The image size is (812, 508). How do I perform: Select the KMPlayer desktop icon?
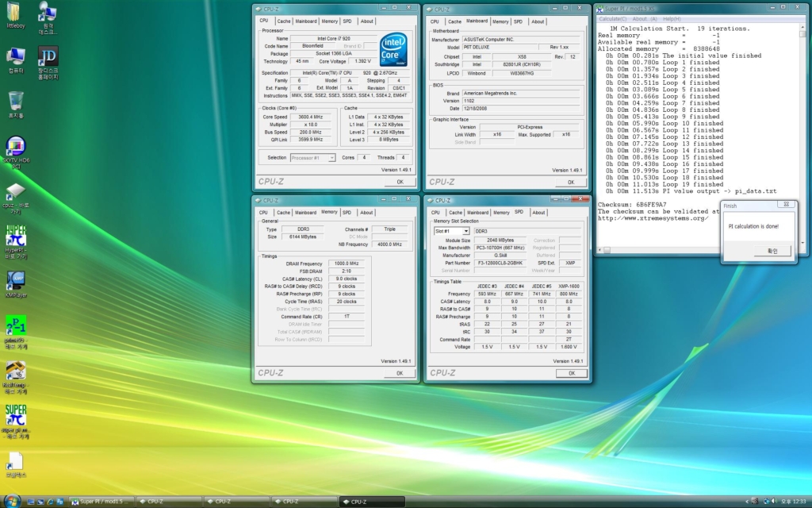click(x=16, y=284)
